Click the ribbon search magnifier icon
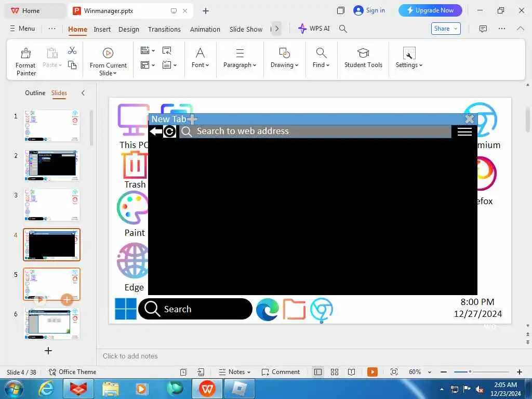This screenshot has height=399, width=532. coord(343,29)
